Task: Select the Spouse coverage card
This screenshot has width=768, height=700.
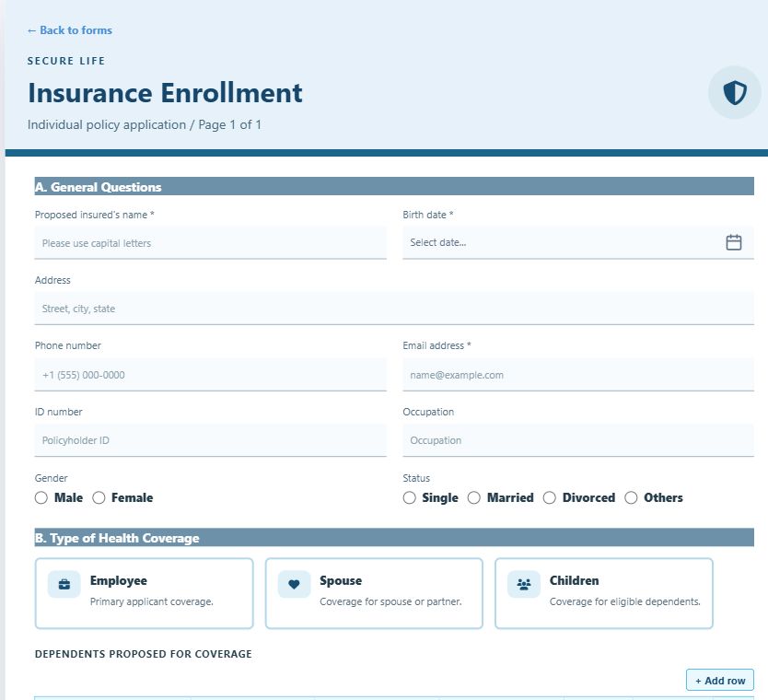Action: tap(374, 593)
